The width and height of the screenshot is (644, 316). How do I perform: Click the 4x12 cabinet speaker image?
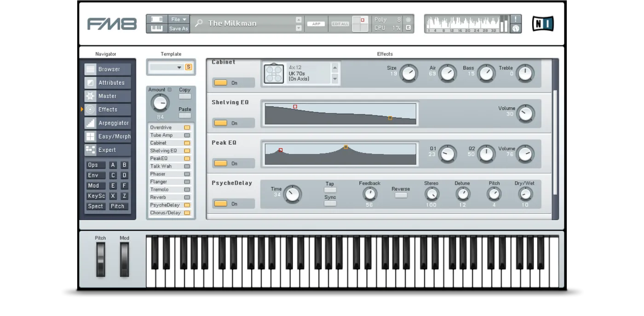coord(274,74)
